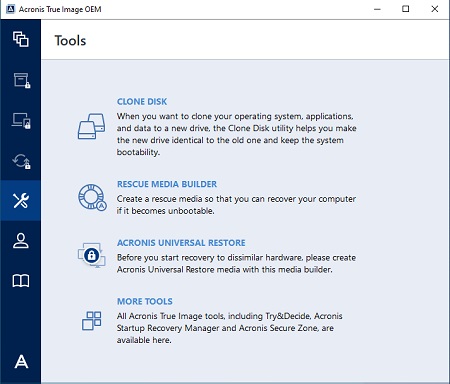Open the ACRONIS UNIVERSAL RESTORE link

point(181,243)
